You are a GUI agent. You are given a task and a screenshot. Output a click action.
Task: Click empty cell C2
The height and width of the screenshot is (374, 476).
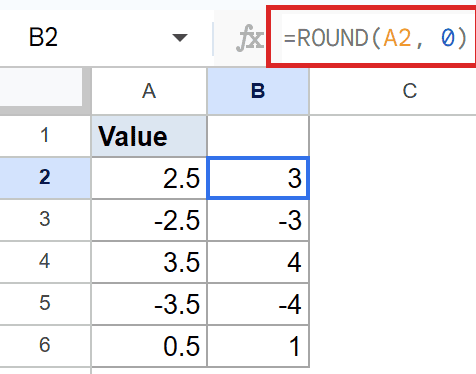tap(393, 178)
